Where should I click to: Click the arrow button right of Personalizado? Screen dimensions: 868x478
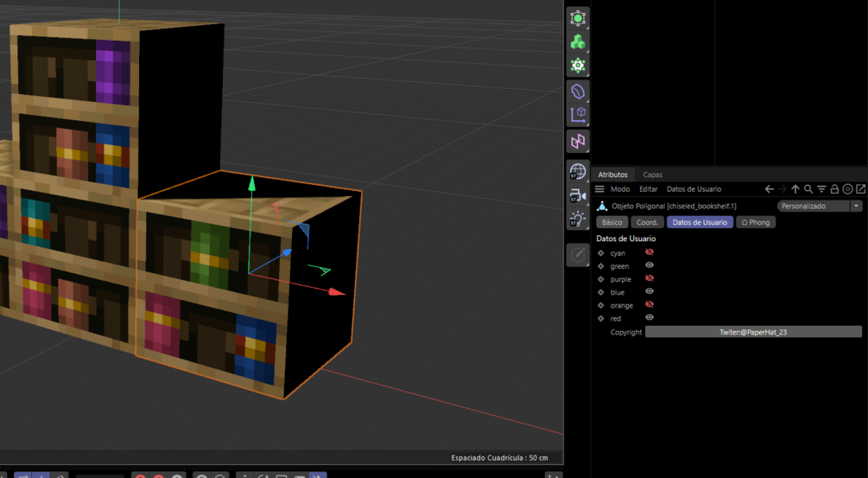(x=857, y=206)
